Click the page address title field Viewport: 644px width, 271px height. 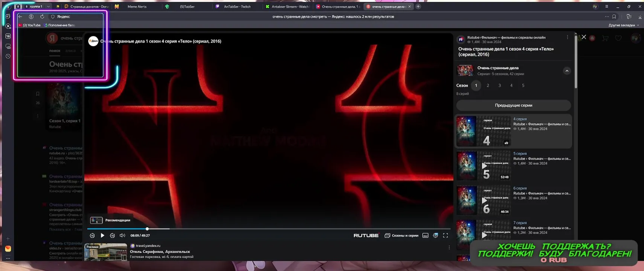(x=333, y=17)
